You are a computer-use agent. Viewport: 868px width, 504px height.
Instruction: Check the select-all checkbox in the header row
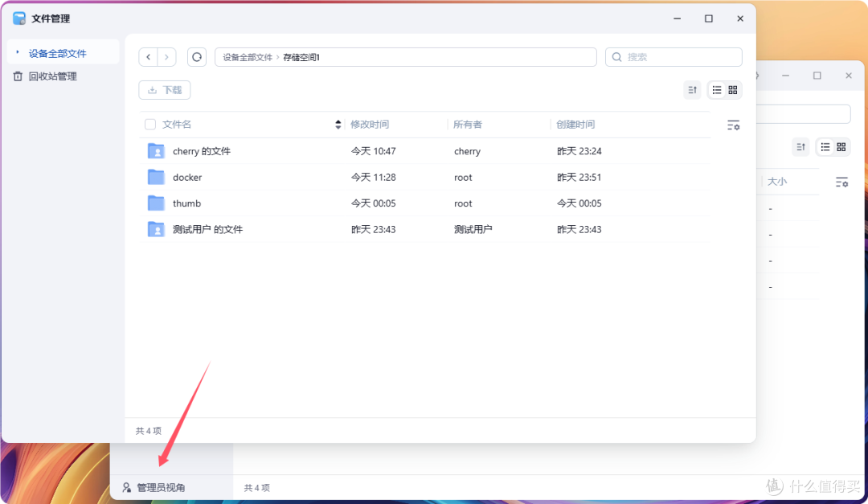(149, 125)
